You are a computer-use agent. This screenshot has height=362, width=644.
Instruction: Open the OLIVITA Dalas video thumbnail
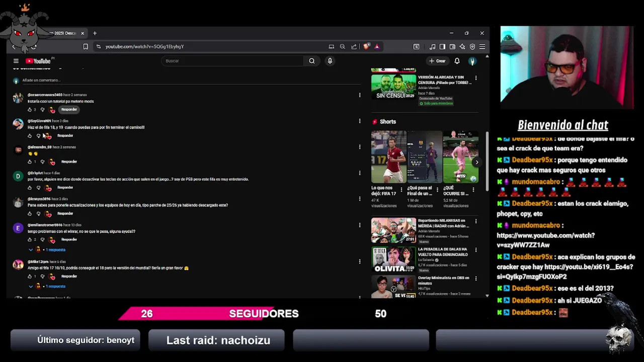(x=393, y=259)
